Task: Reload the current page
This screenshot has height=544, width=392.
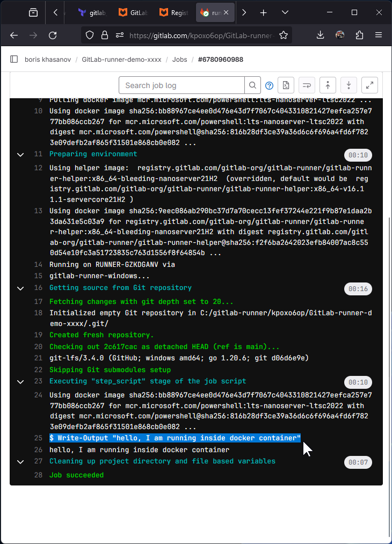Action: click(53, 35)
